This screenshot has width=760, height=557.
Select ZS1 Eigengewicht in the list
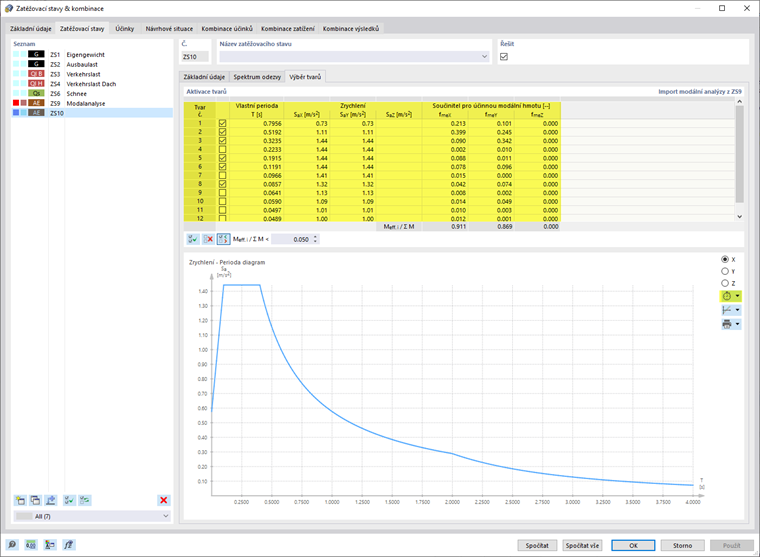(x=92, y=54)
